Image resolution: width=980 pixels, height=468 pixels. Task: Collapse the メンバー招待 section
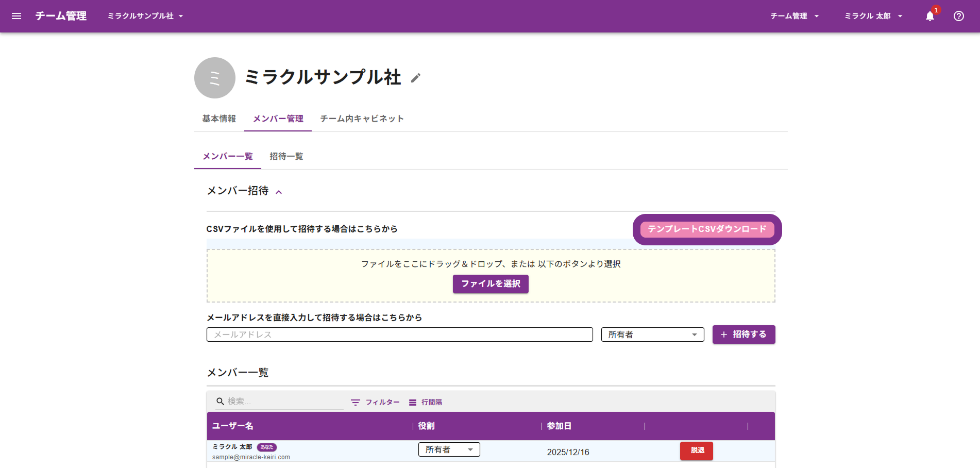(280, 191)
